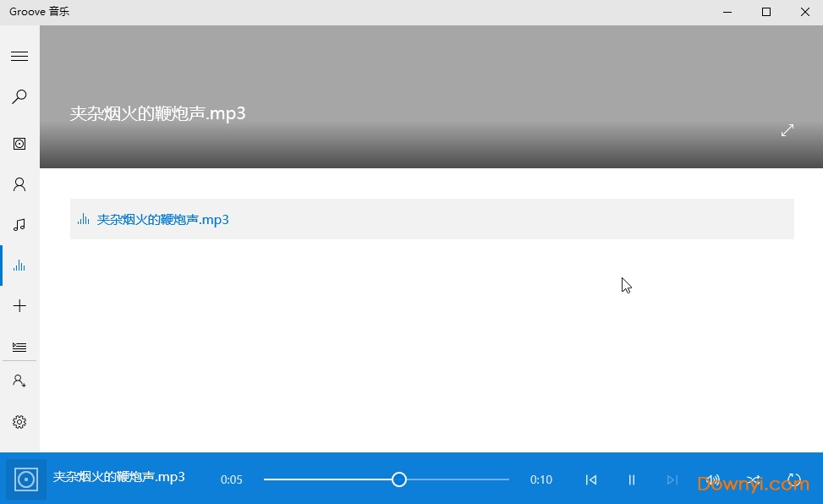The image size is (823, 504).
Task: Click the playing track title in playback bar
Action: click(x=118, y=476)
